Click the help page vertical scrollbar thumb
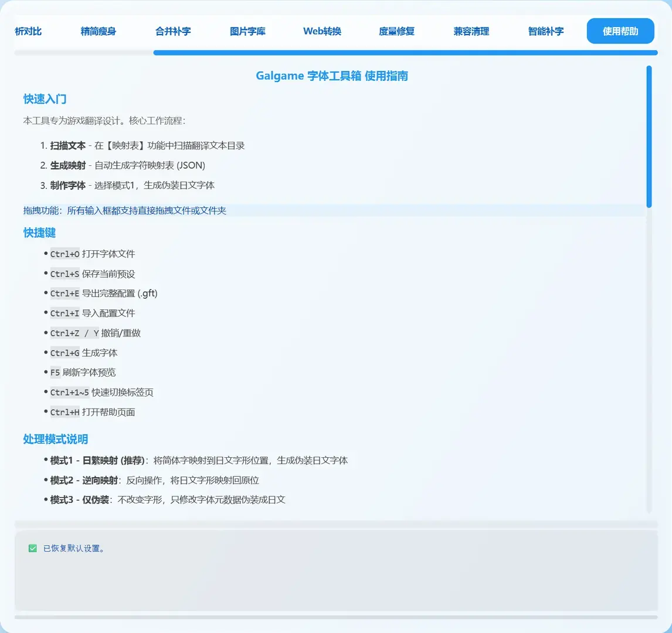 649,137
